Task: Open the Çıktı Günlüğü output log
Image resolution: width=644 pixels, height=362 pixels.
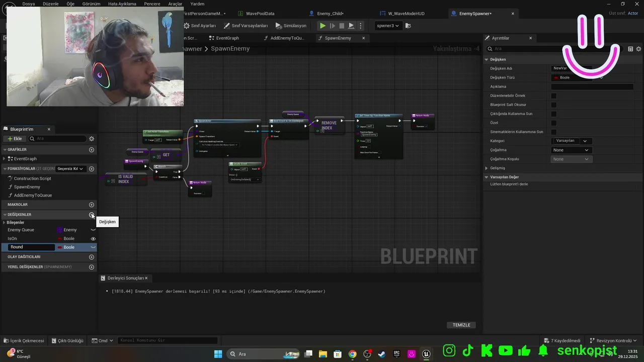Action: point(67,340)
